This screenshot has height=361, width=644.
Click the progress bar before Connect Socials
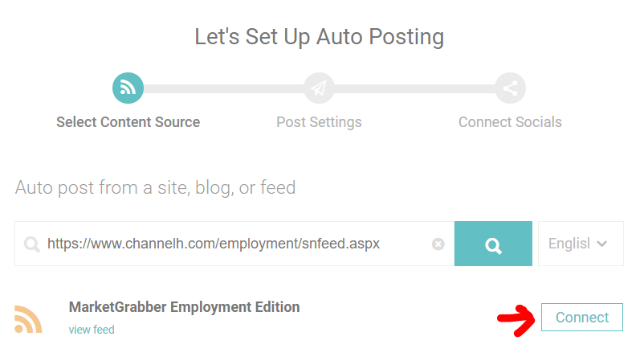[x=415, y=88]
